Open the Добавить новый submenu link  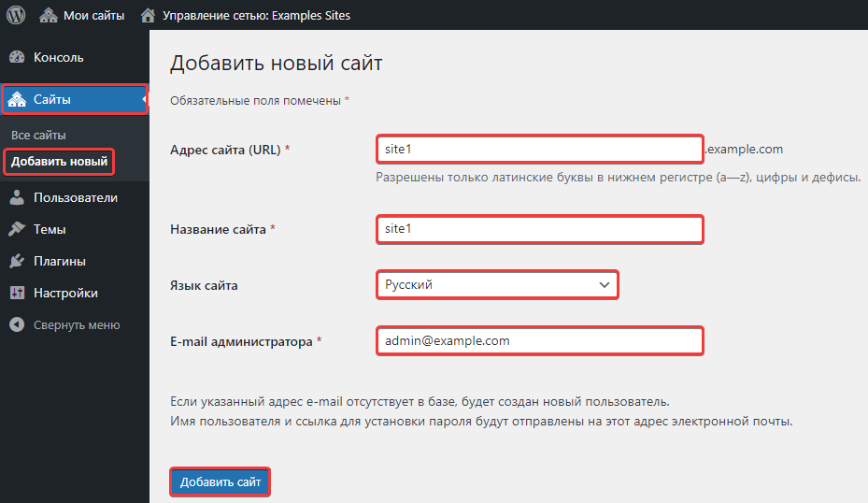[59, 161]
